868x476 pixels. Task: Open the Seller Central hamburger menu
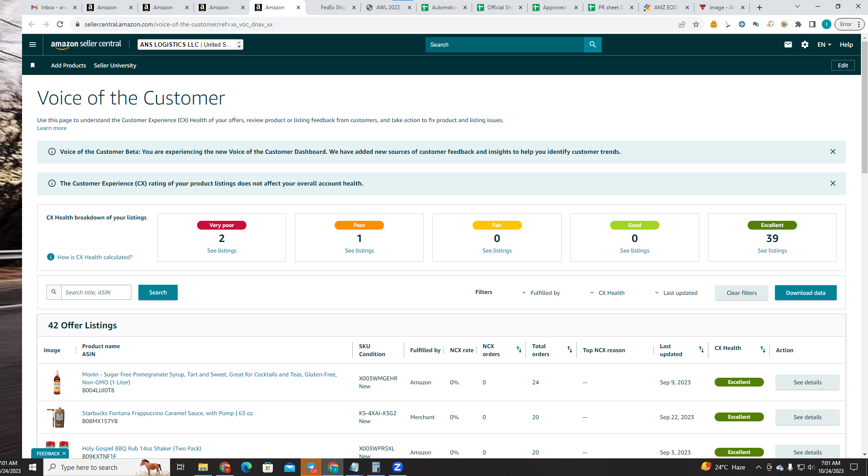tap(32, 45)
